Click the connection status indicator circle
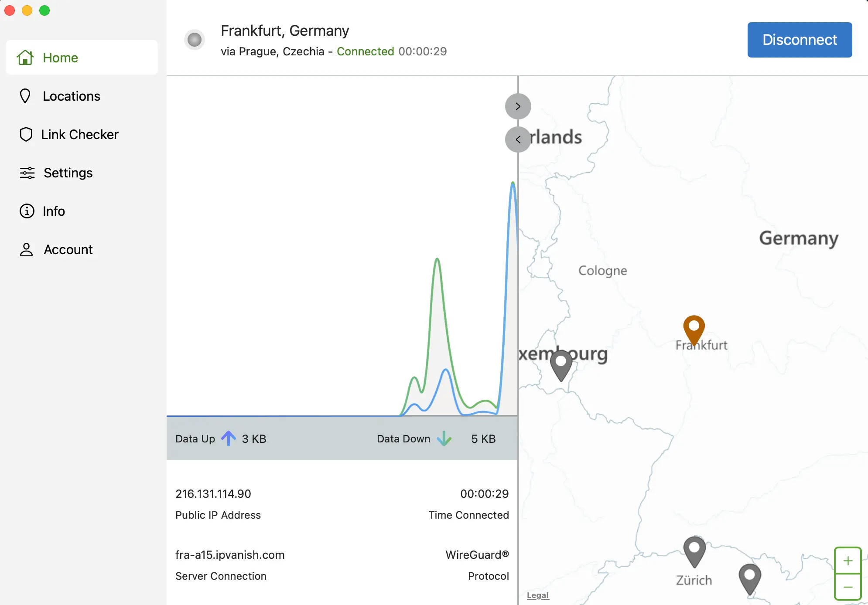This screenshot has width=868, height=605. [195, 40]
